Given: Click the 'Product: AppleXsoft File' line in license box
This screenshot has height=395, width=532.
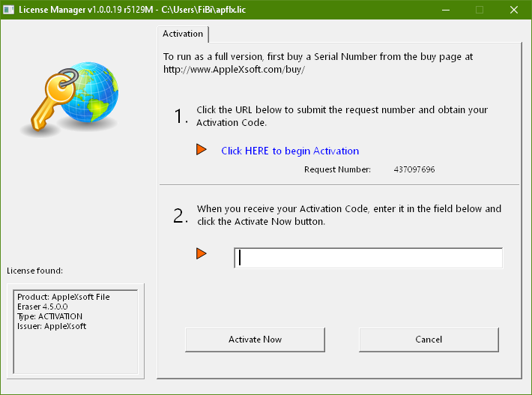Looking at the screenshot, I should coord(64,297).
